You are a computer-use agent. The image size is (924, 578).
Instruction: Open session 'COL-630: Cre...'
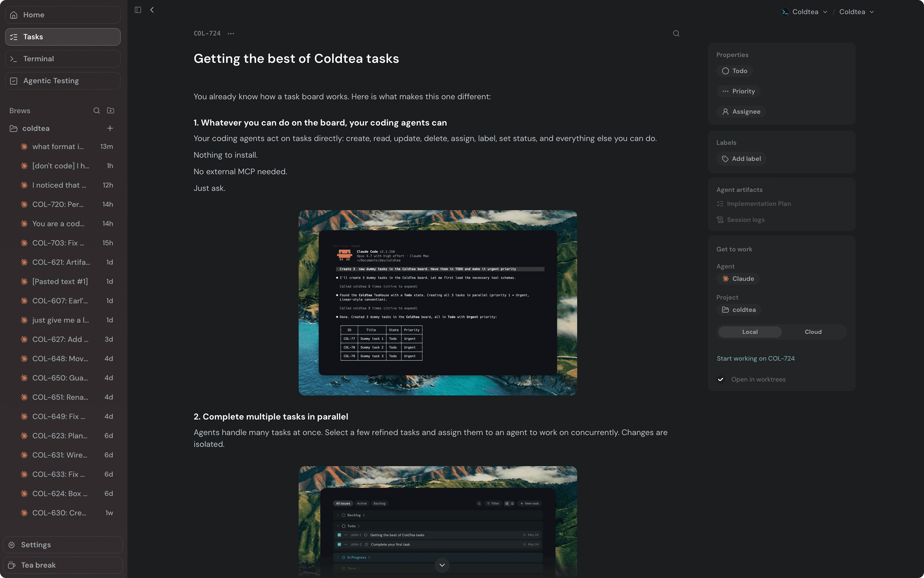point(67,513)
